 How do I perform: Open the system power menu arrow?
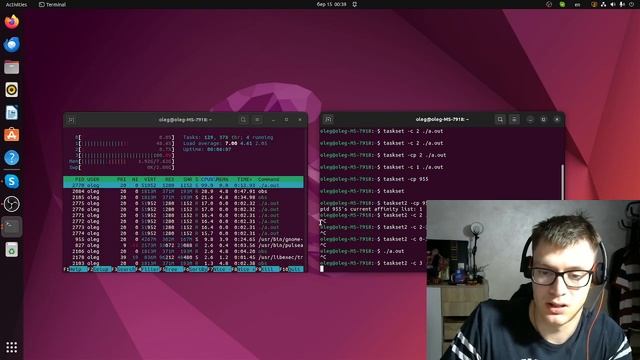(631, 4)
